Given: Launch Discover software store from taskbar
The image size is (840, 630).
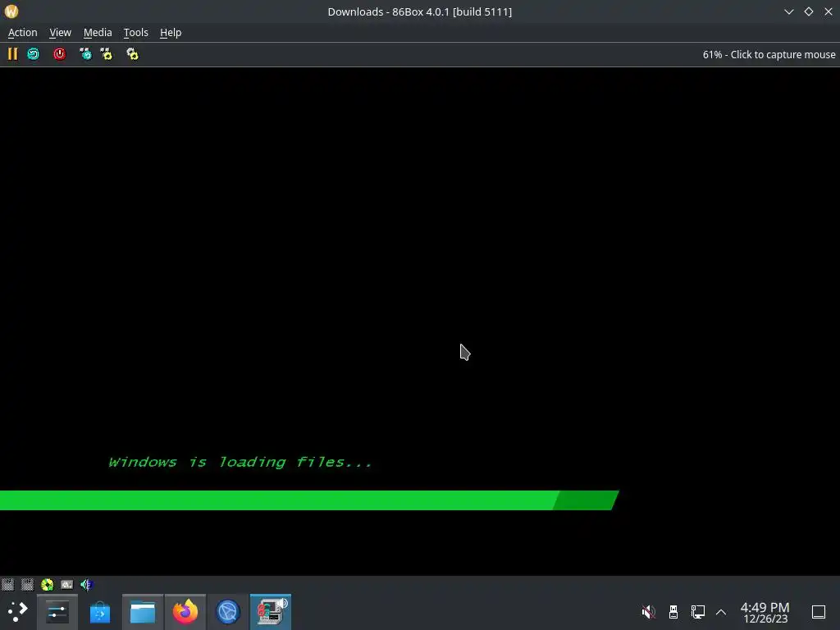Looking at the screenshot, I should (99, 612).
